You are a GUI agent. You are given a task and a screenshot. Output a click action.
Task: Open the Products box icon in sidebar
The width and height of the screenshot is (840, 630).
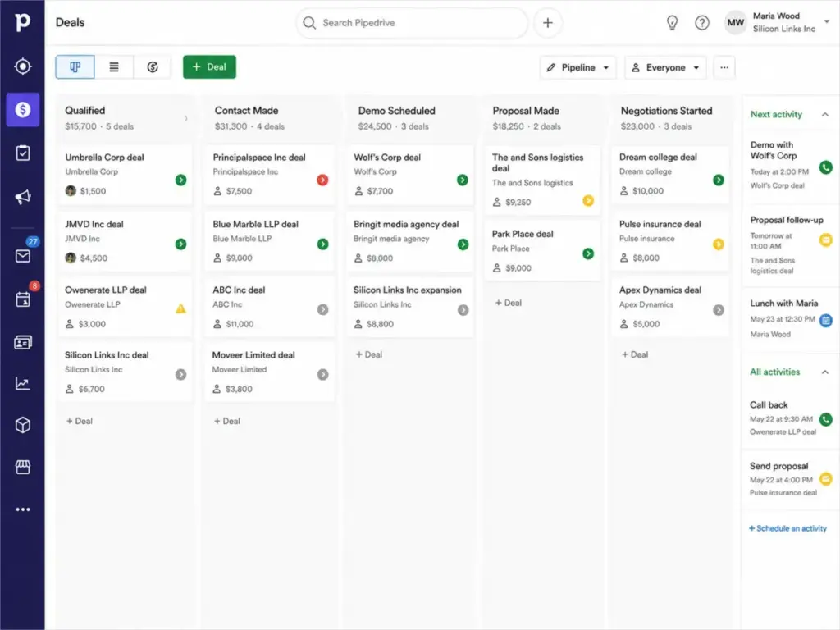(x=22, y=425)
